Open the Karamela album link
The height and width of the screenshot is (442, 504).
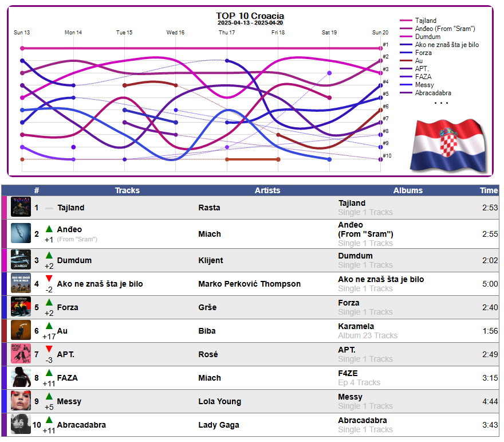(356, 327)
